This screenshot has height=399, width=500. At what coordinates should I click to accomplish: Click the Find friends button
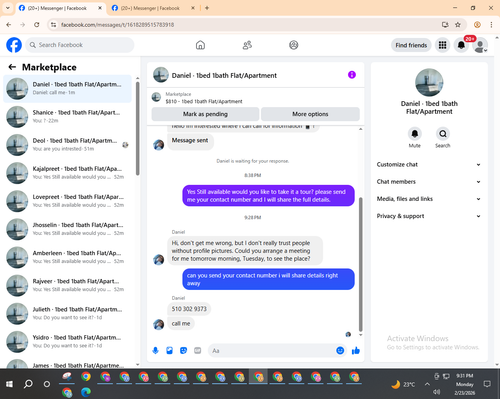pyautogui.click(x=411, y=45)
